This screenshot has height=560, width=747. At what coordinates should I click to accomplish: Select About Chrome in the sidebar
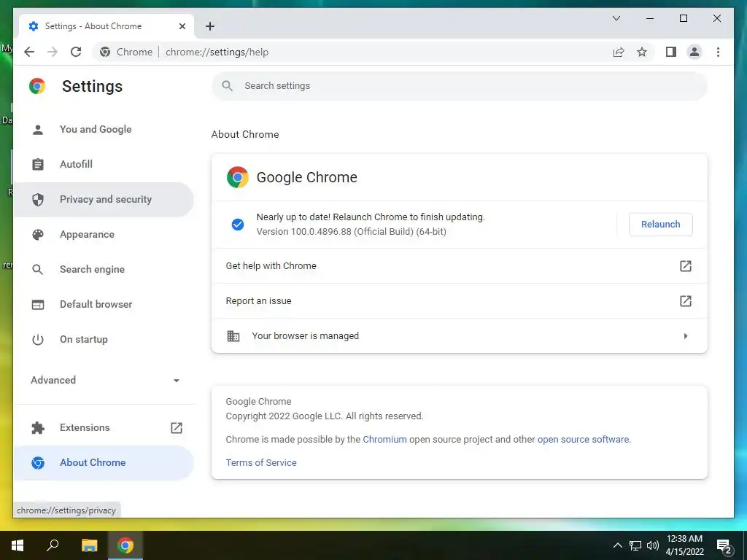tap(103, 463)
